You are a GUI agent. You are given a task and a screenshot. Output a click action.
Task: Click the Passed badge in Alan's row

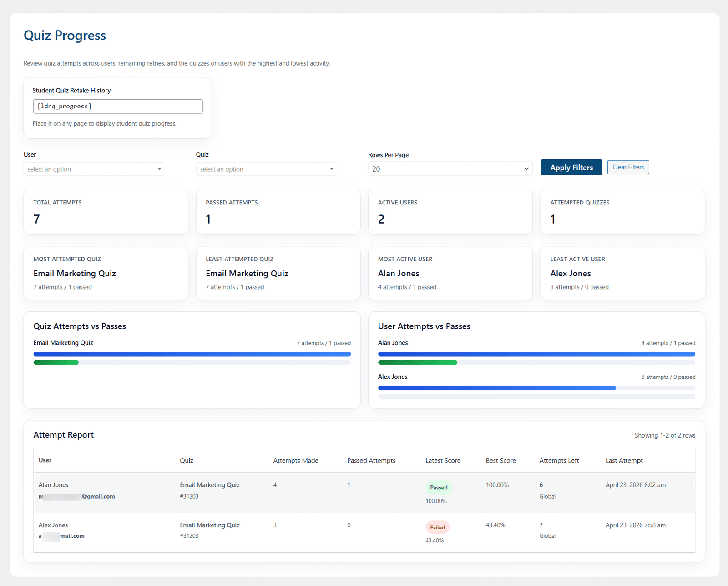point(439,488)
